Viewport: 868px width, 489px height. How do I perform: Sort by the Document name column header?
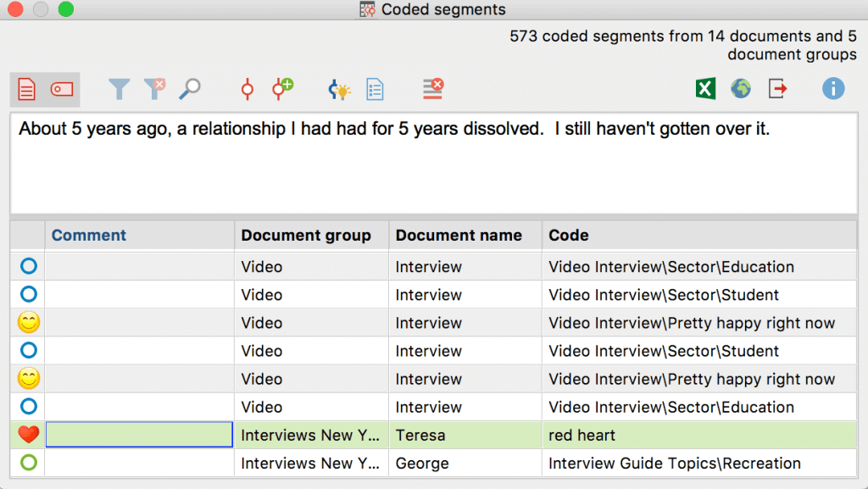click(465, 235)
